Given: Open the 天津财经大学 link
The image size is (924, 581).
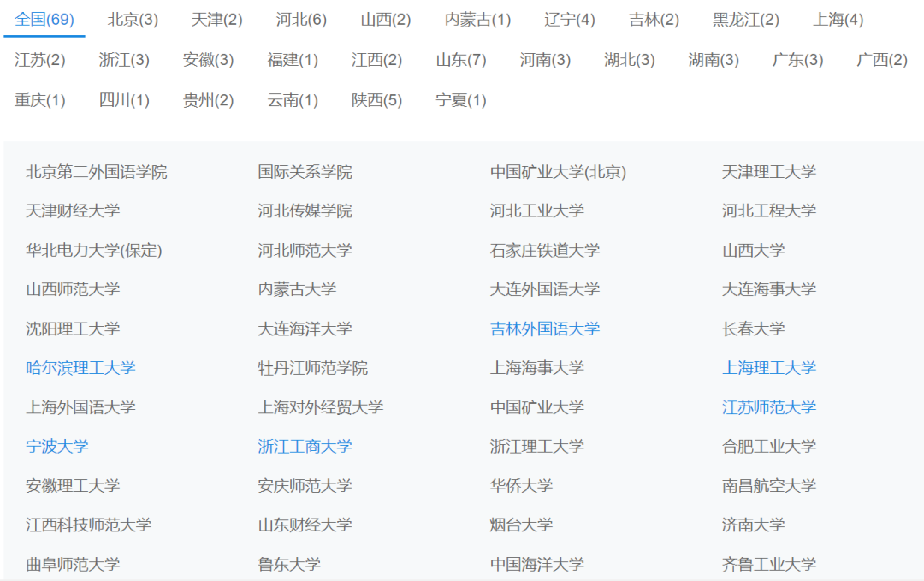Looking at the screenshot, I should click(x=73, y=211).
